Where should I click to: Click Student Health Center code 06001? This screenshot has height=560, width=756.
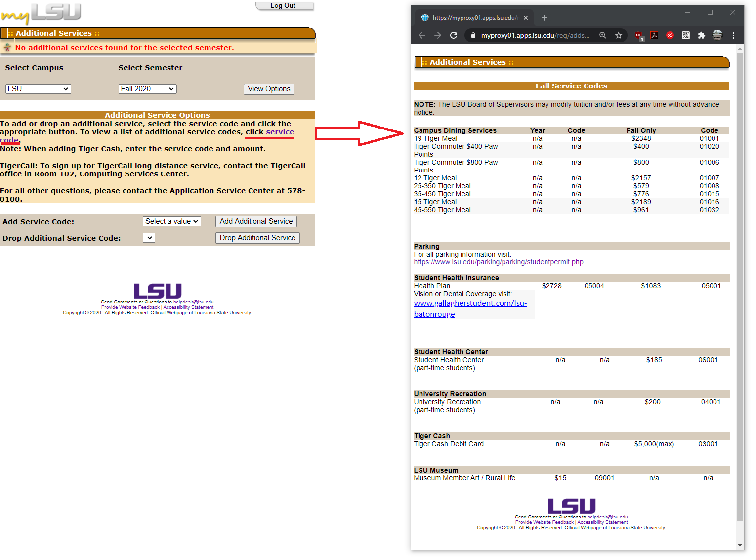[x=708, y=360]
